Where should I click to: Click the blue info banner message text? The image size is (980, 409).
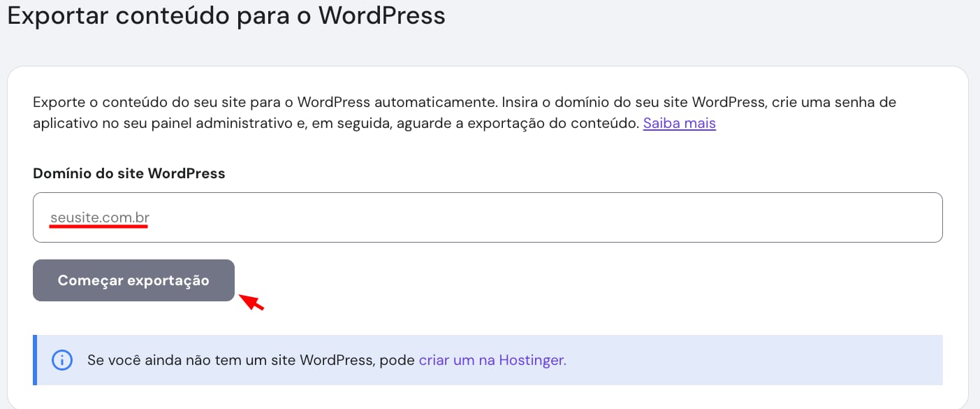click(x=251, y=361)
